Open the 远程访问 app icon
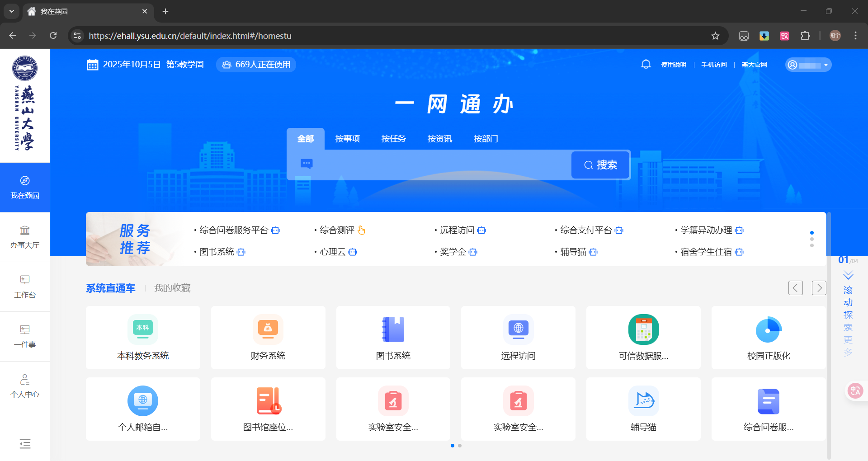 pos(518,337)
